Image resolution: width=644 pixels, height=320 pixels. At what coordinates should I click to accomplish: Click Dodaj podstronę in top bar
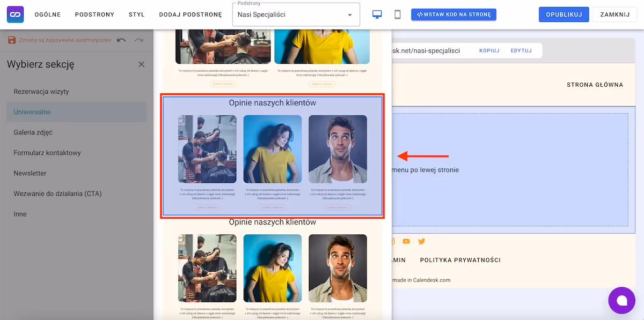190,14
